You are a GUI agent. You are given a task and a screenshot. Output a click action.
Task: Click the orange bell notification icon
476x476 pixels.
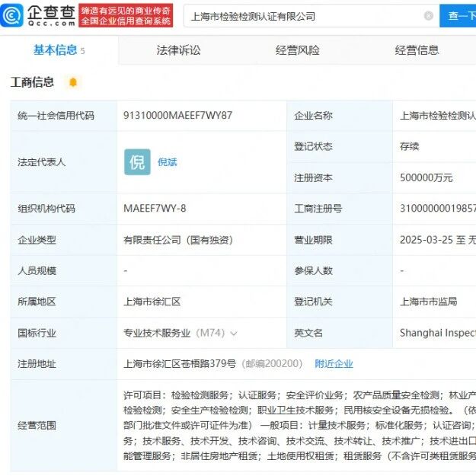(73, 82)
